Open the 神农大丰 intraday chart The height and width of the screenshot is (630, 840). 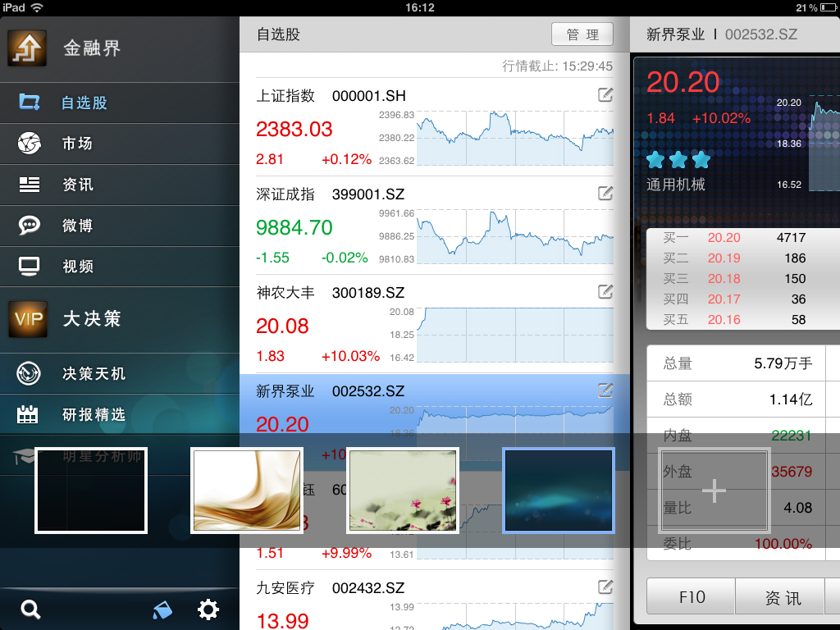coord(515,335)
